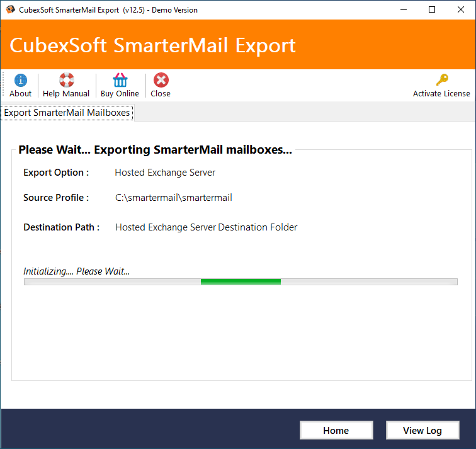The height and width of the screenshot is (449, 476).
Task: Click the orange CubexSoft SmarterMail Export banner title
Action: (153, 45)
